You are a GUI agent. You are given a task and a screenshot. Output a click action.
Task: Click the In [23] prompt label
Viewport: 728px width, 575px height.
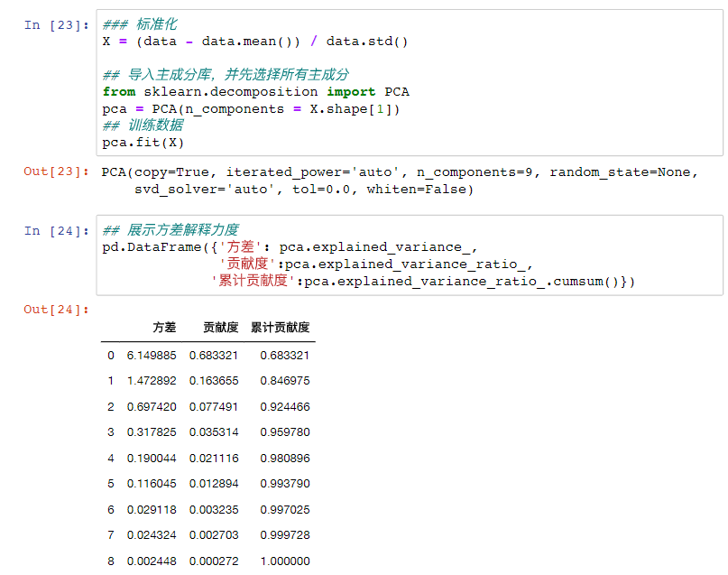tap(56, 25)
